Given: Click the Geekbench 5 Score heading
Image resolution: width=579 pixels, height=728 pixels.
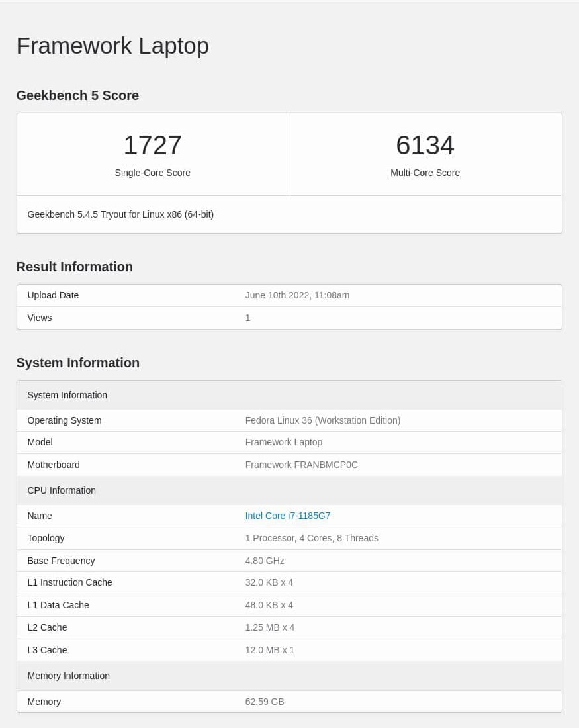Looking at the screenshot, I should pos(77,95).
